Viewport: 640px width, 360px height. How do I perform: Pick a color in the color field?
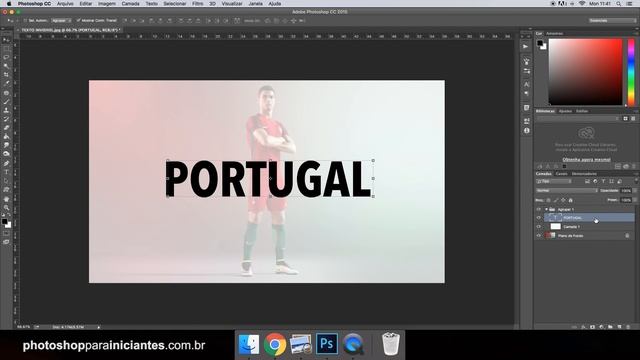(x=585, y=72)
